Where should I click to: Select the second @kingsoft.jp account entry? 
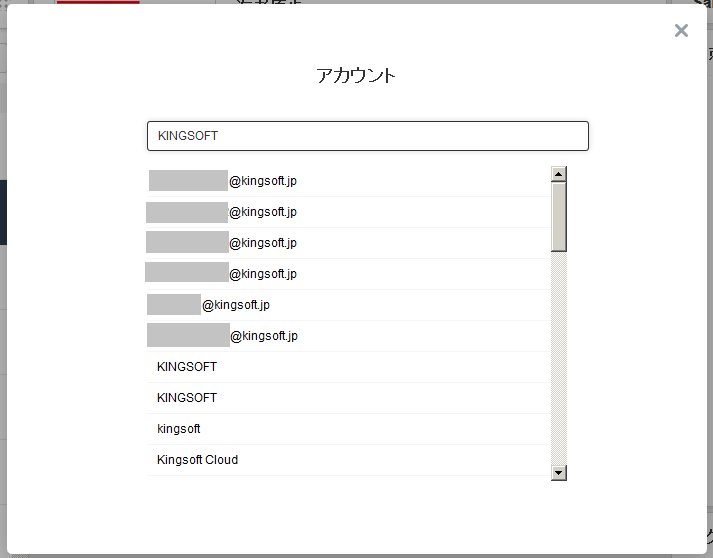pyautogui.click(x=263, y=212)
